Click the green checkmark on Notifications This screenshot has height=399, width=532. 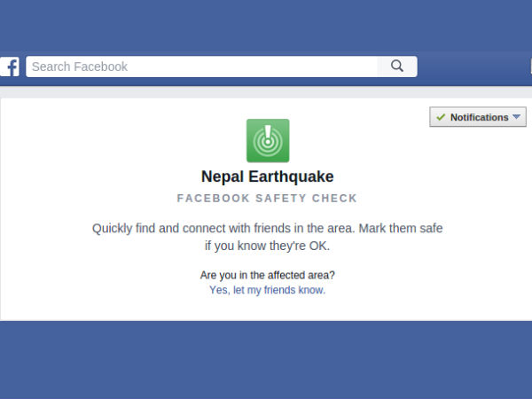[441, 117]
